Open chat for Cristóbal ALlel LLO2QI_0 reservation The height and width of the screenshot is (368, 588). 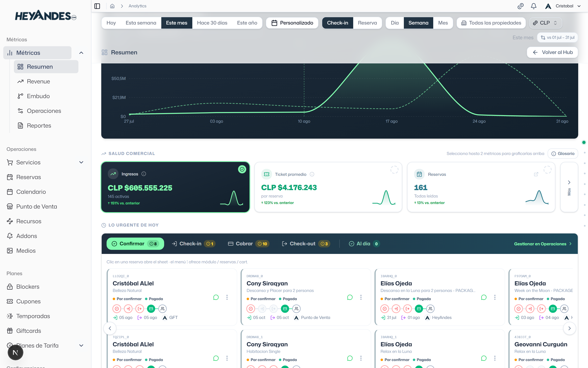tap(216, 297)
